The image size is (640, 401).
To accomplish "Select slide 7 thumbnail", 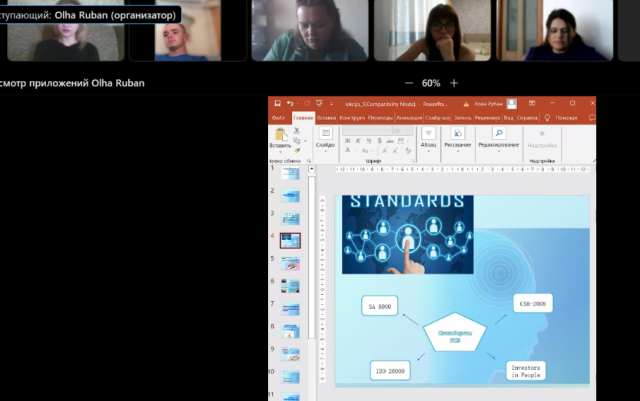I will pyautogui.click(x=290, y=309).
